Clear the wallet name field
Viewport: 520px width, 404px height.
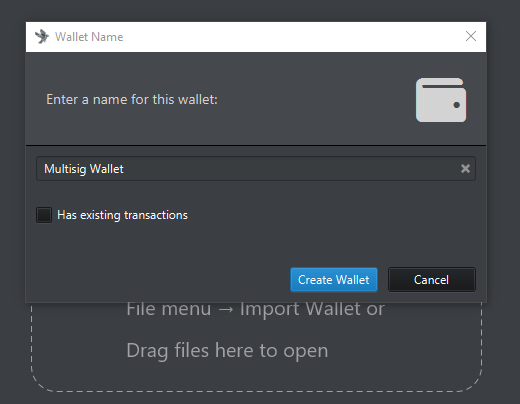pyautogui.click(x=465, y=169)
